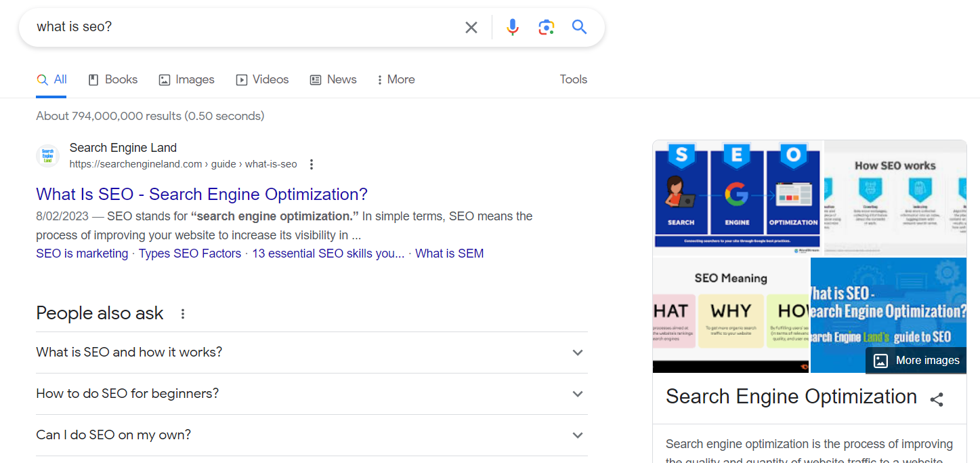Follow the 'What is SEM' sitelink
This screenshot has width=980, height=463.
tap(450, 254)
